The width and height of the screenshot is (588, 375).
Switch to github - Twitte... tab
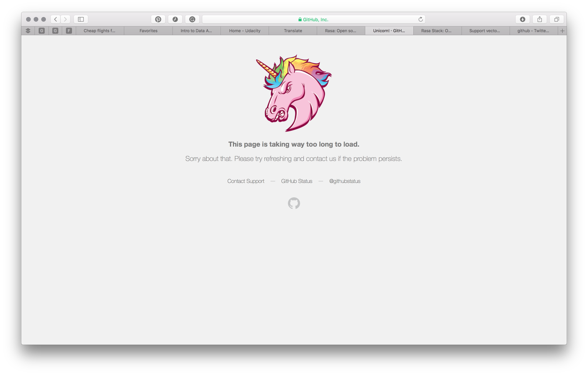click(x=534, y=30)
